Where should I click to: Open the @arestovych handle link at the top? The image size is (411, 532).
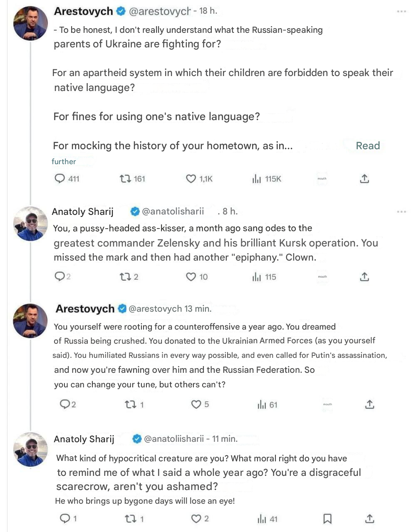pos(160,11)
